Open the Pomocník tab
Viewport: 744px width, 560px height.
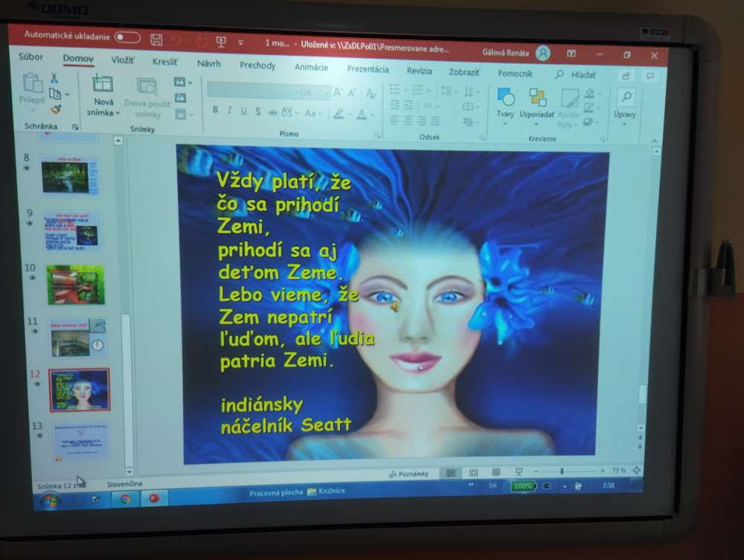coord(516,74)
